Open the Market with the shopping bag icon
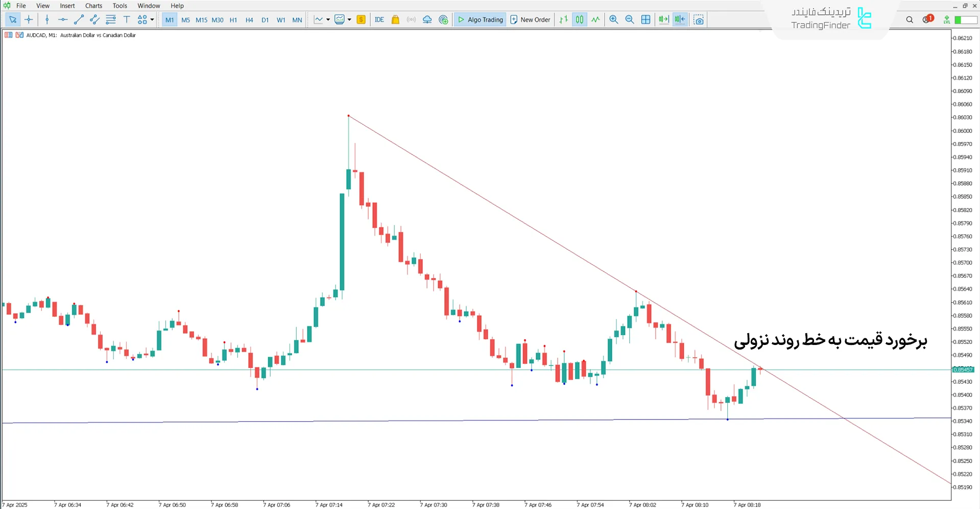980x509 pixels. pyautogui.click(x=395, y=19)
